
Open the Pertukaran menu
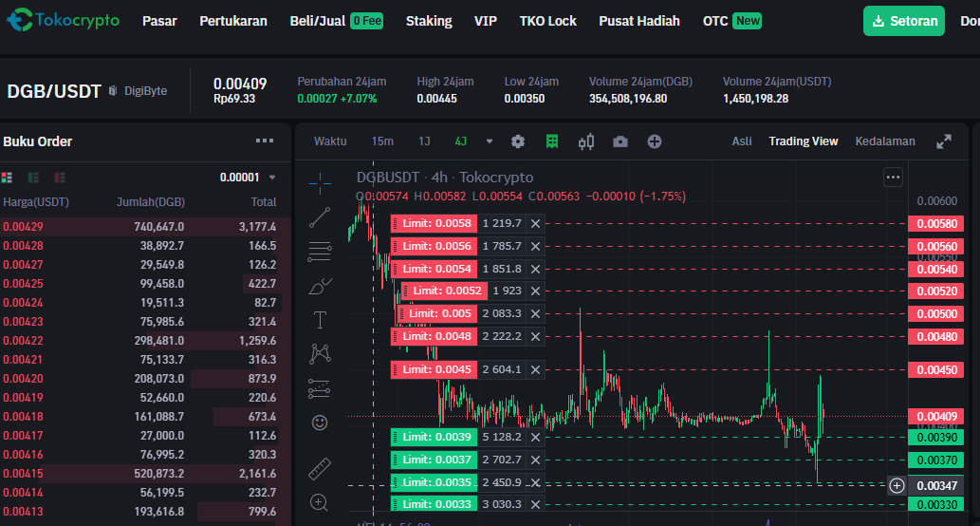point(233,21)
